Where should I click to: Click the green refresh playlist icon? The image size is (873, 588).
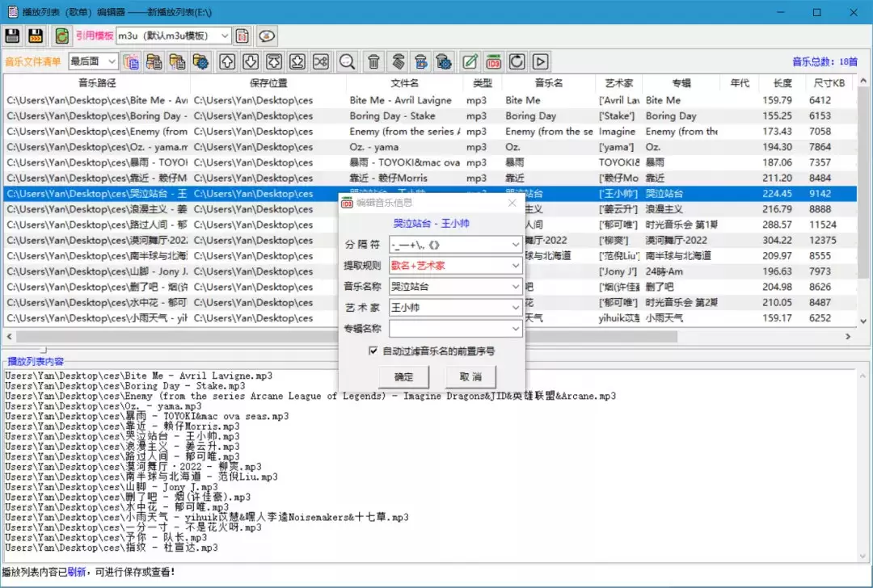[61, 36]
